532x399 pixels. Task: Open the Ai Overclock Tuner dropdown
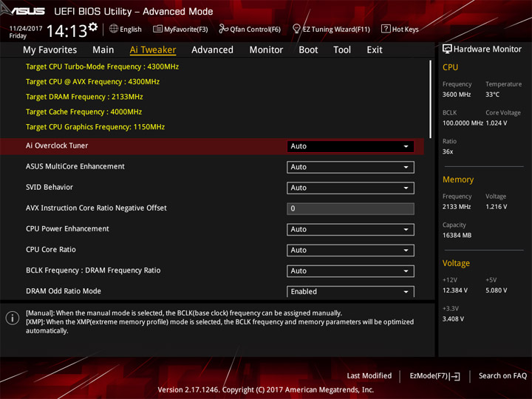tap(350, 146)
